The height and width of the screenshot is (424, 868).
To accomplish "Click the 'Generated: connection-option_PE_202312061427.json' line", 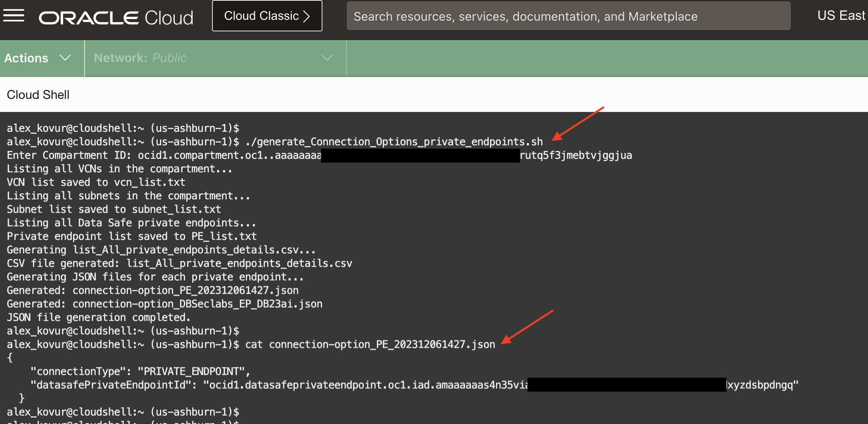I will point(153,290).
